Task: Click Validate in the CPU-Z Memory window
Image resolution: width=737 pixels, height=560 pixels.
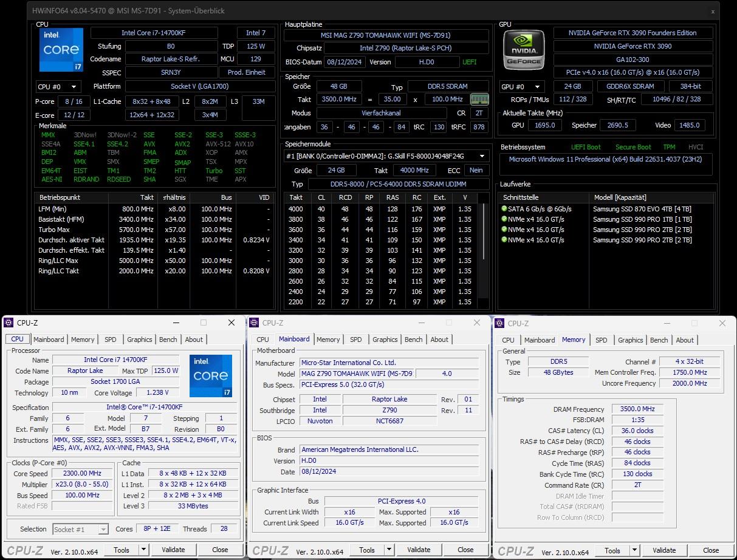Action: pyautogui.click(x=664, y=550)
